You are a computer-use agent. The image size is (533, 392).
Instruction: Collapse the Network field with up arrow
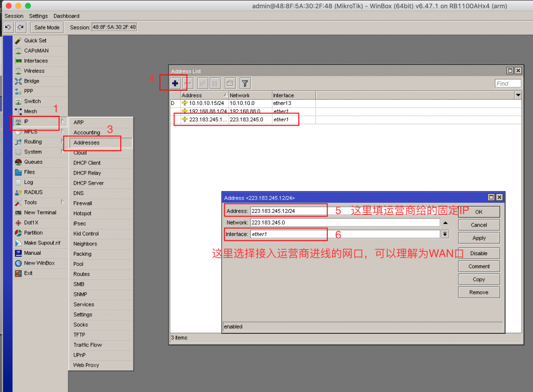(446, 223)
